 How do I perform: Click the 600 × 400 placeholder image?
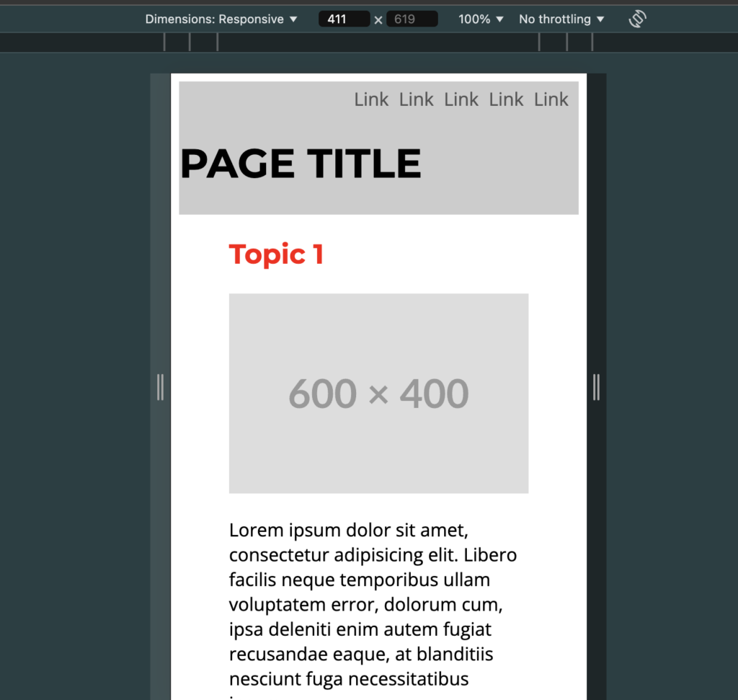tap(378, 394)
